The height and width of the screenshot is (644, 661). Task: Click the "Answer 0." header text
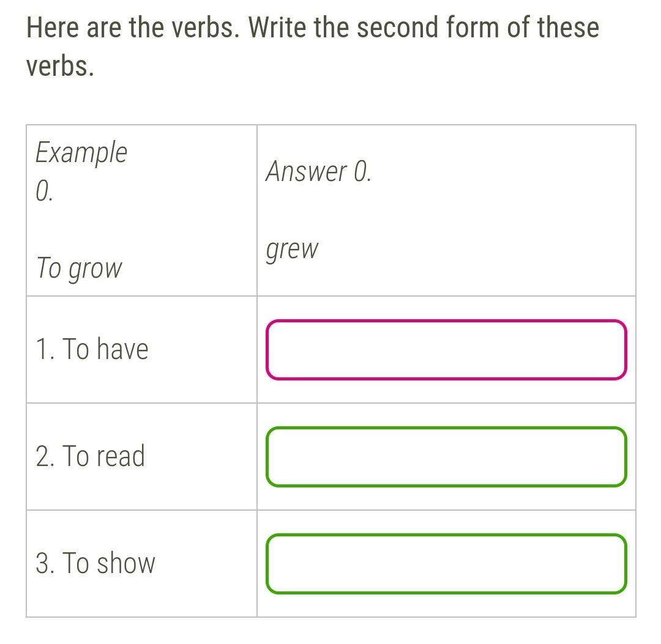318,171
